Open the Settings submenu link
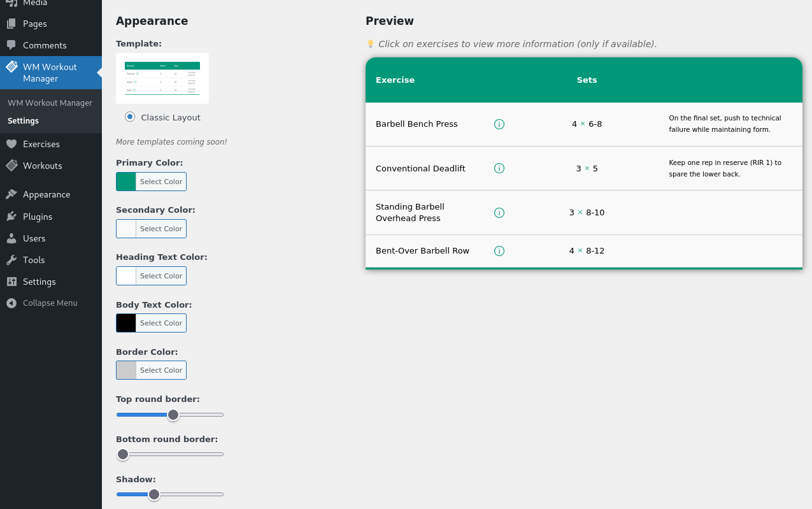 click(x=23, y=121)
